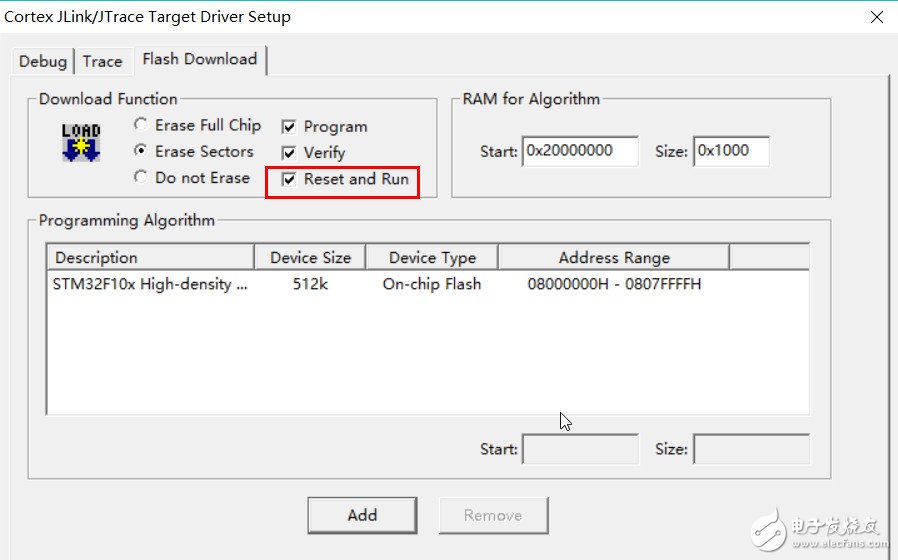Click the On-chip Flash cell
The height and width of the screenshot is (560, 898).
[x=432, y=284]
